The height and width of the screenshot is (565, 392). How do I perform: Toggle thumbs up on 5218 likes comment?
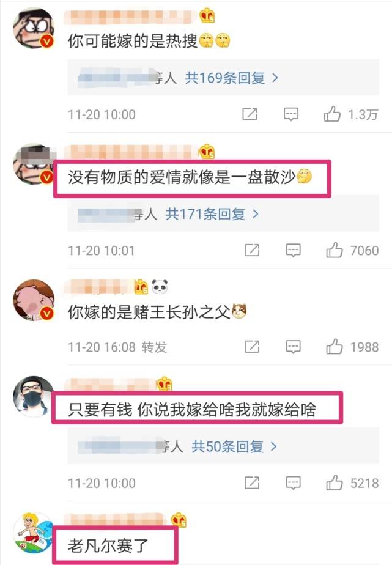point(334,482)
